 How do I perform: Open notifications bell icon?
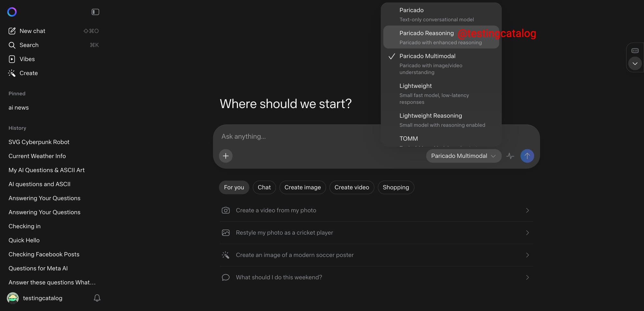[x=97, y=298]
